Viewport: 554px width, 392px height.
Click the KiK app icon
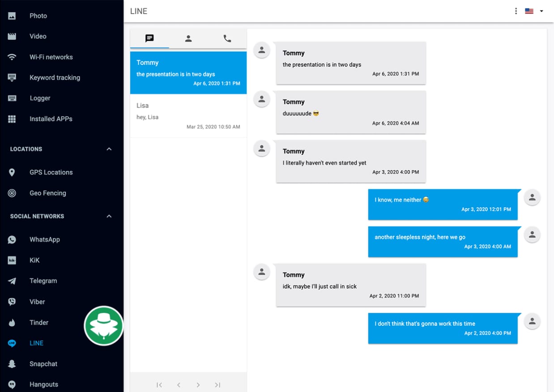[12, 260]
